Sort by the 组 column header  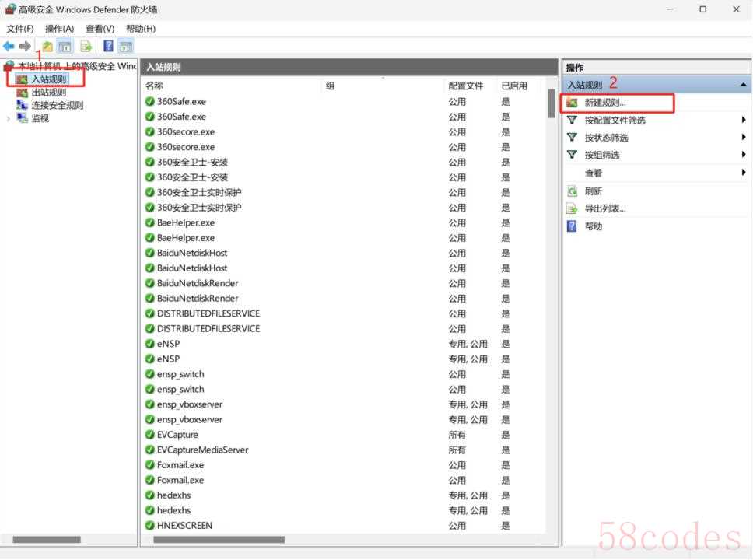click(383, 86)
